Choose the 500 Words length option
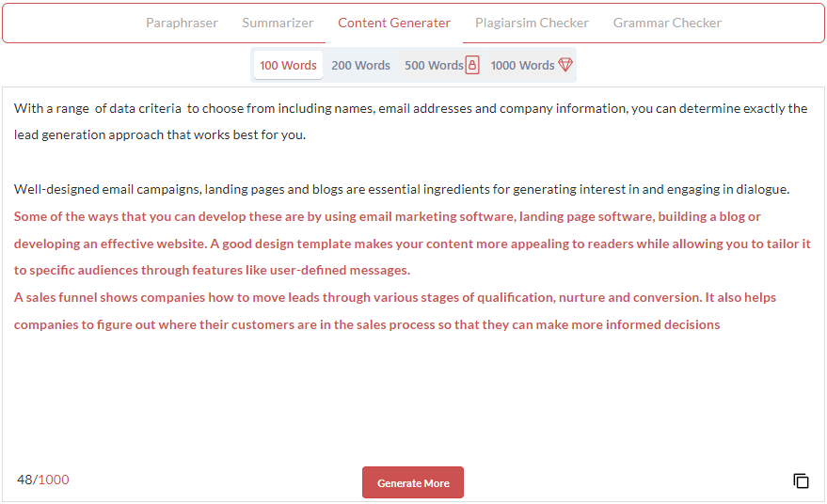The width and height of the screenshot is (827, 504). click(x=434, y=66)
